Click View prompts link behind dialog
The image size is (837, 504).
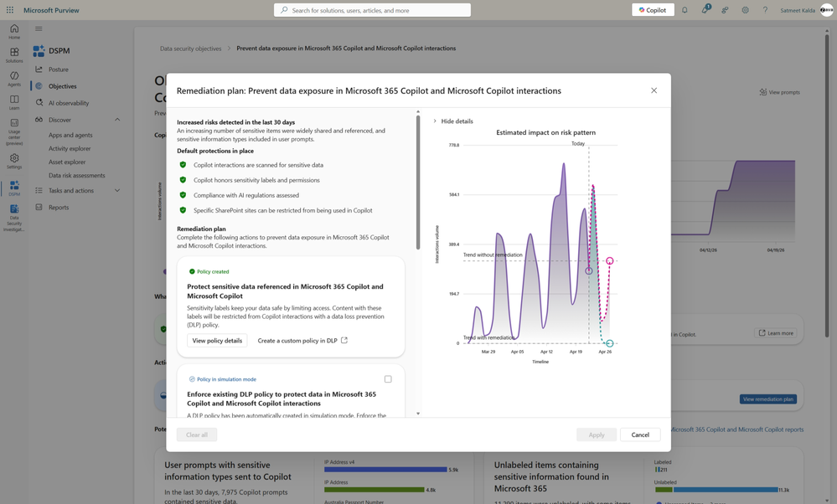780,92
